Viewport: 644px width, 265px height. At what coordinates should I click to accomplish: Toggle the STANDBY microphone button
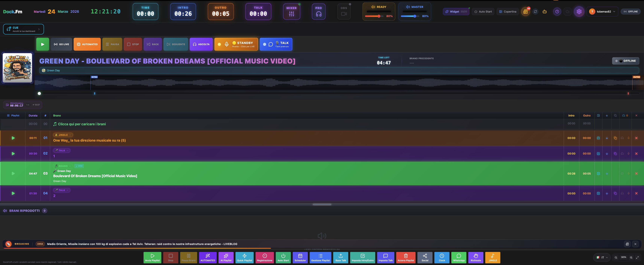tap(236, 44)
